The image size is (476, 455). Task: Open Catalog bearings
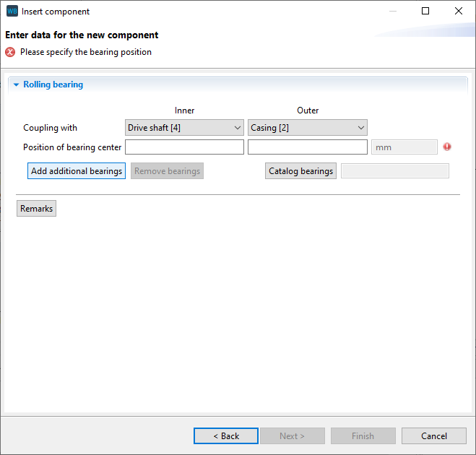click(x=300, y=171)
